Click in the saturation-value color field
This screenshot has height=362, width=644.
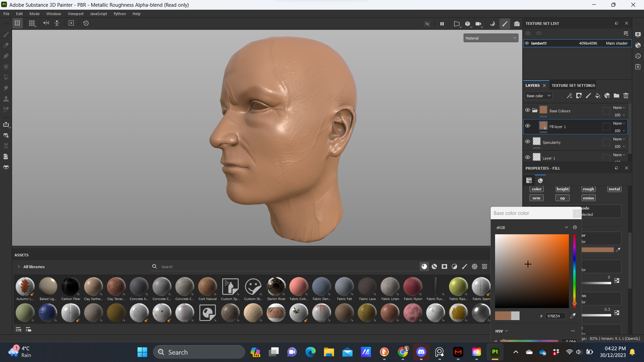(532, 271)
